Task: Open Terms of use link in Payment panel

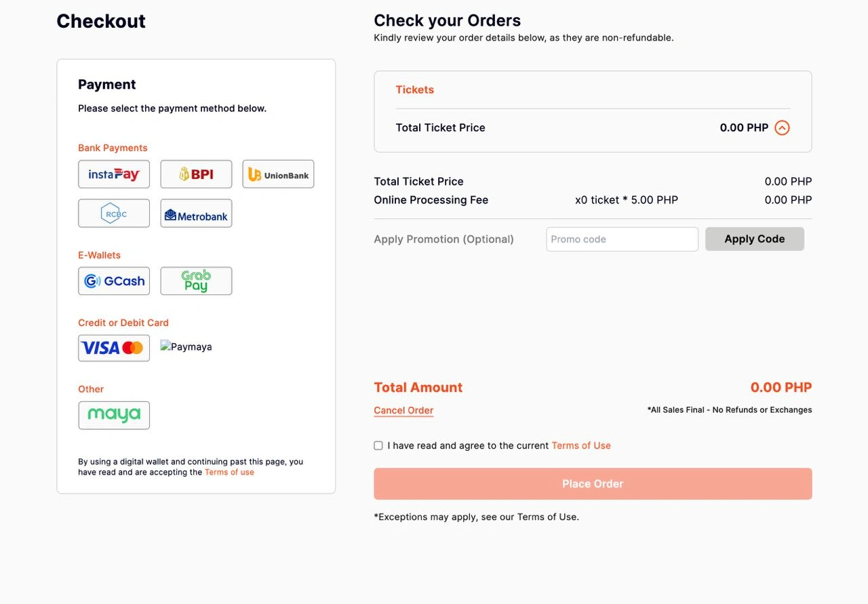Action: click(x=229, y=472)
